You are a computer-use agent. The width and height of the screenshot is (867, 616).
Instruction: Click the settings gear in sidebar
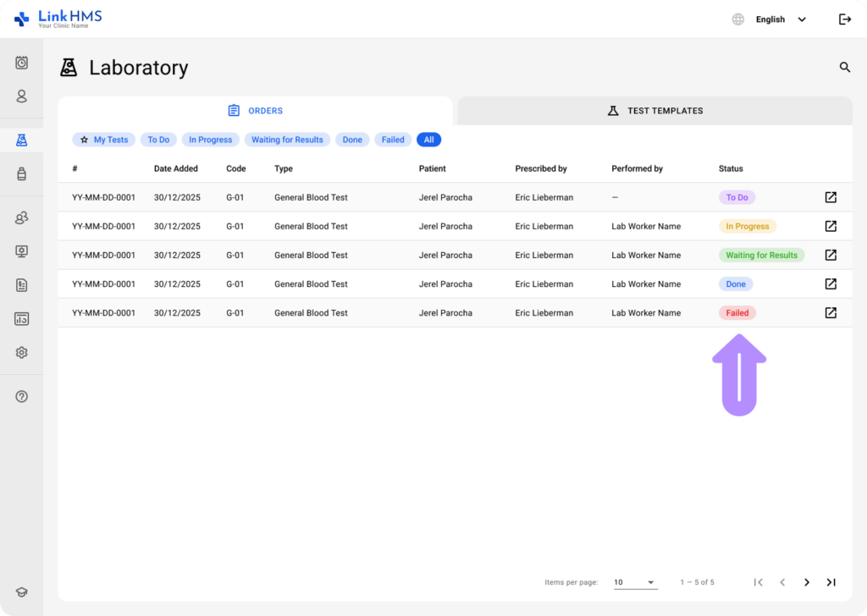(22, 353)
